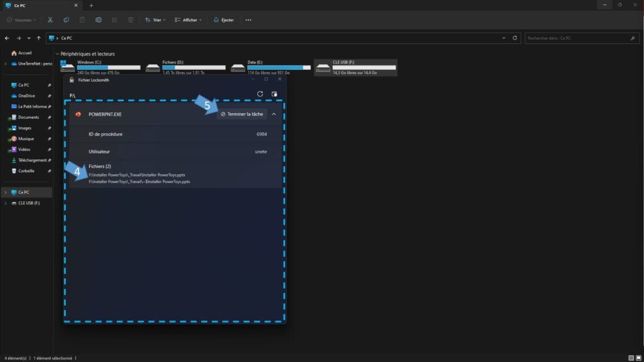The width and height of the screenshot is (644, 362).
Task: Expand the CLE USB (F:) tree node chevron
Action: coord(5,203)
